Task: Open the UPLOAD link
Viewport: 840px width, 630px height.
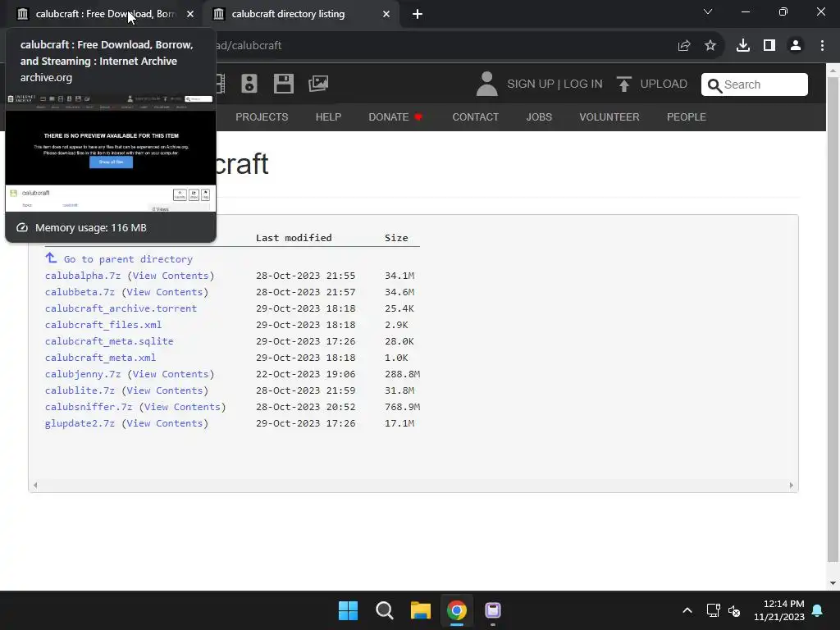Action: (x=663, y=84)
